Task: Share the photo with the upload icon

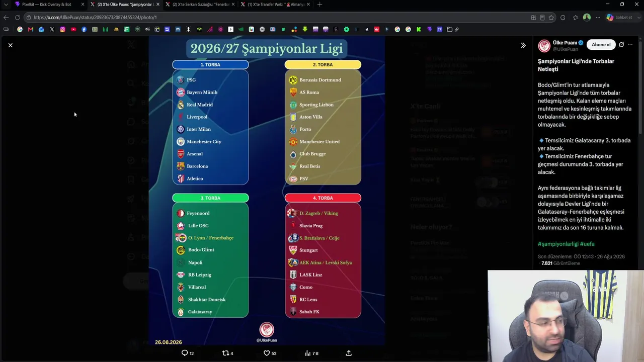Action: tap(349, 353)
